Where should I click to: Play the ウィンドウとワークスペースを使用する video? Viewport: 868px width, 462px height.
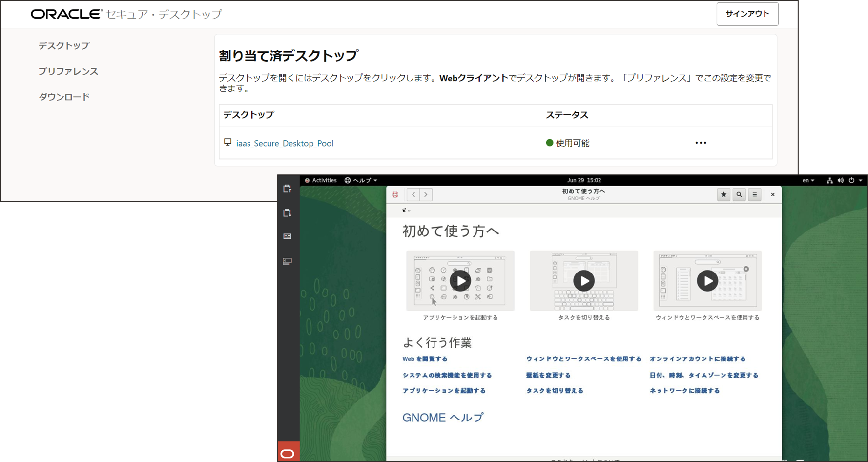tap(707, 281)
